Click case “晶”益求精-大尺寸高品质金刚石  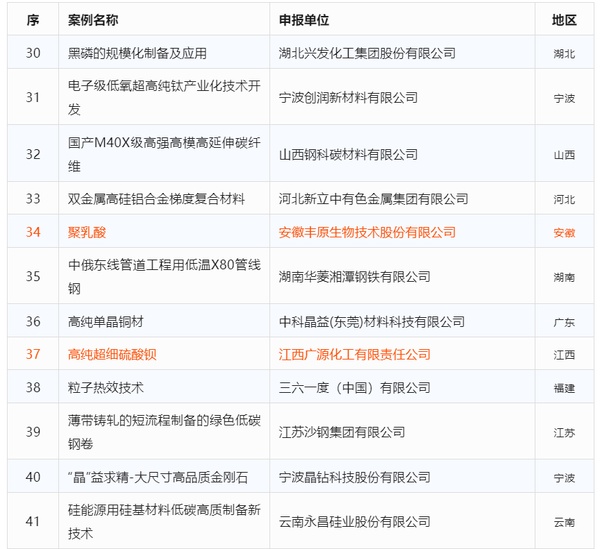coord(158,477)
